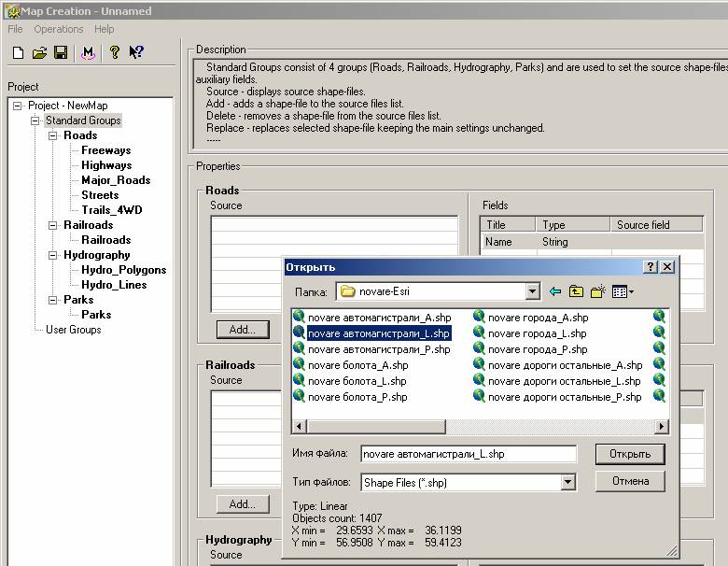Select Railroads child layer in tree
Screen dimensions: 728x566
[105, 240]
